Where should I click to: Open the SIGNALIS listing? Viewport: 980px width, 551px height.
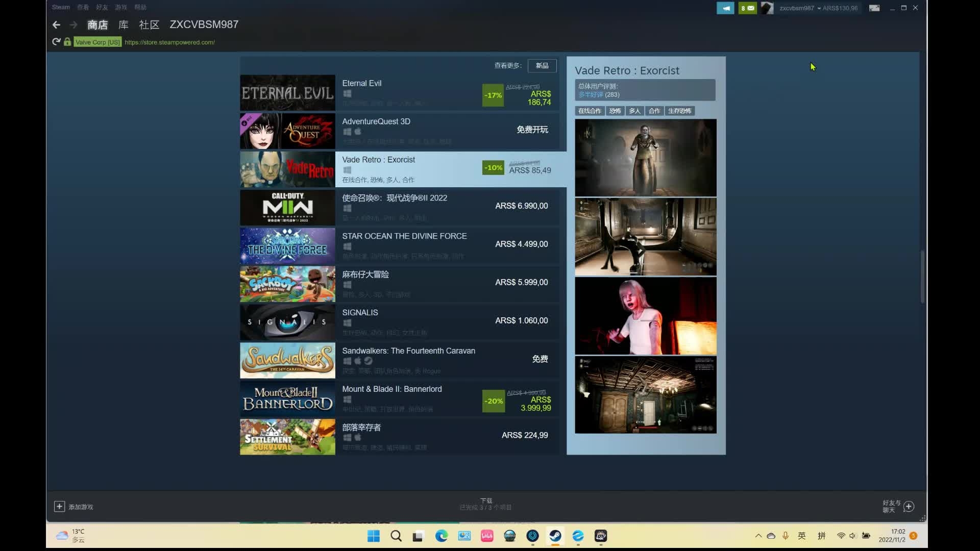coord(399,322)
